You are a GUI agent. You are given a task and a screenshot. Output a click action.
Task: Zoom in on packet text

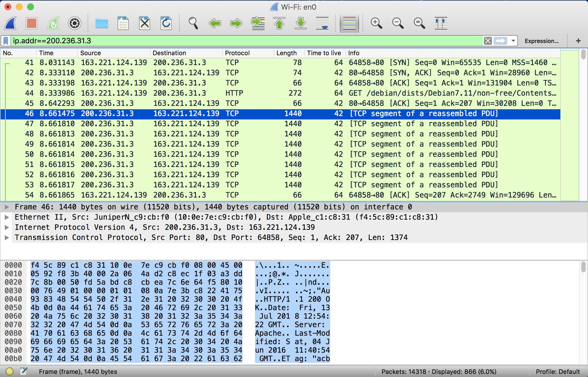point(377,23)
